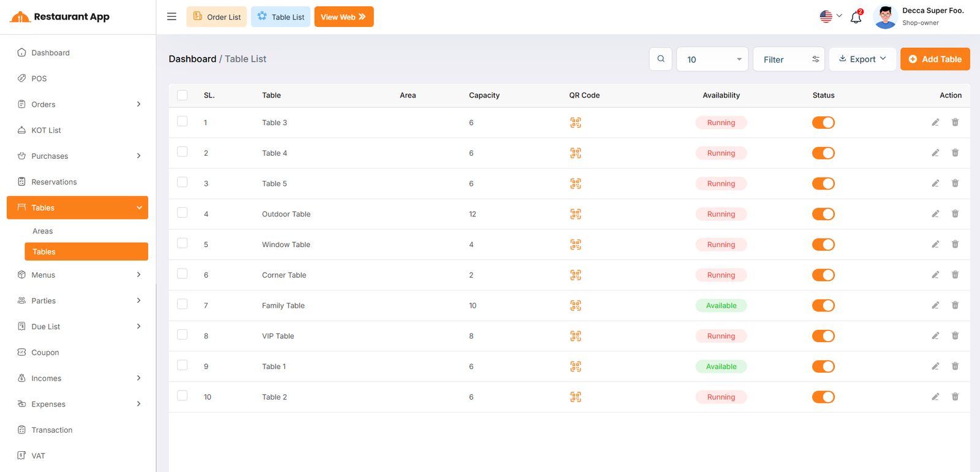Turn off Table 1 status switch
This screenshot has height=472, width=980.
click(823, 367)
